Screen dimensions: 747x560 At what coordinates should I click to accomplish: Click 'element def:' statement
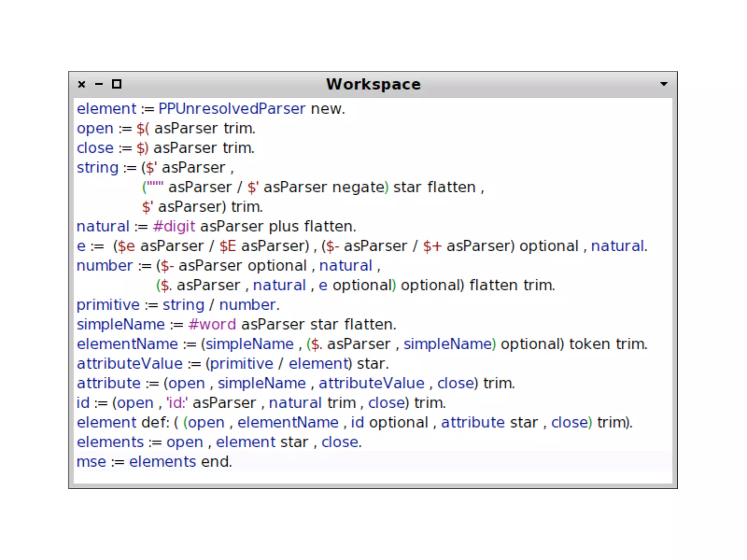[123, 423]
